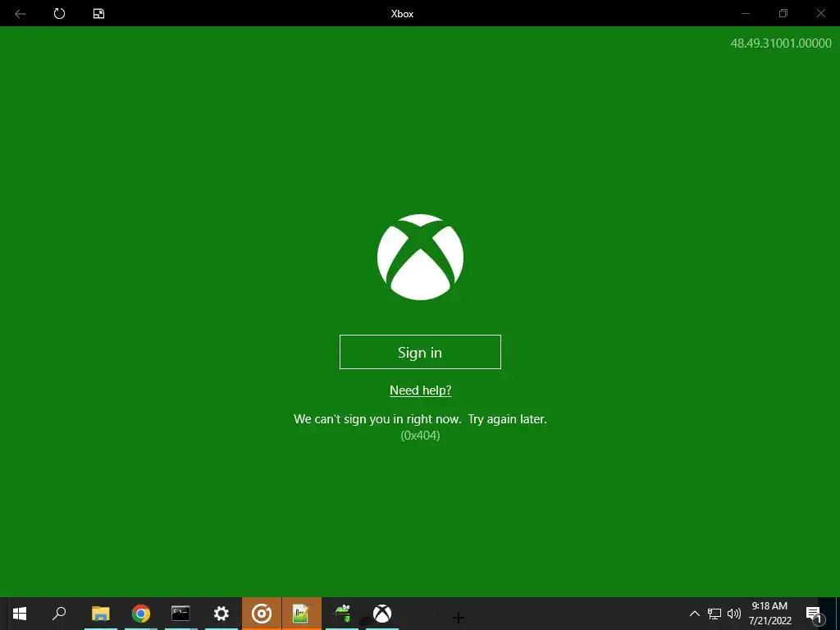Viewport: 840px width, 630px height.
Task: Open the Need help? link
Action: tap(421, 390)
